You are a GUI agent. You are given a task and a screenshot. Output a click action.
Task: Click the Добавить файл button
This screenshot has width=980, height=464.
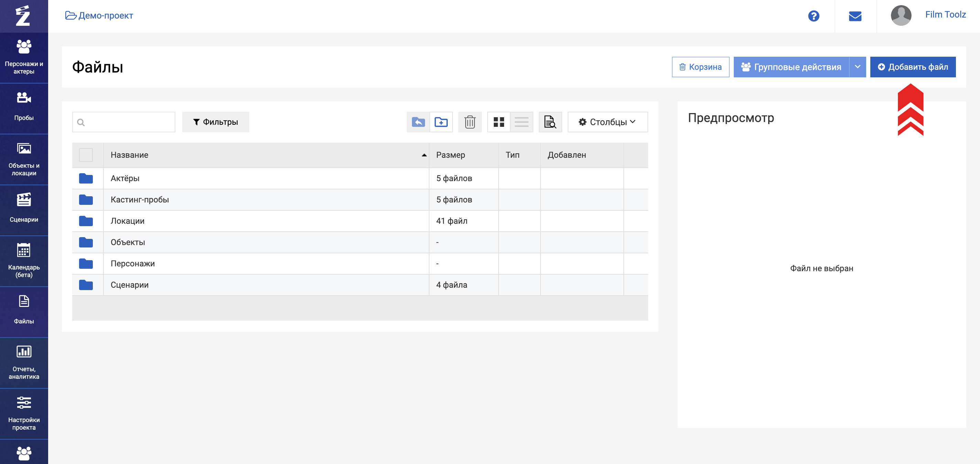click(913, 67)
